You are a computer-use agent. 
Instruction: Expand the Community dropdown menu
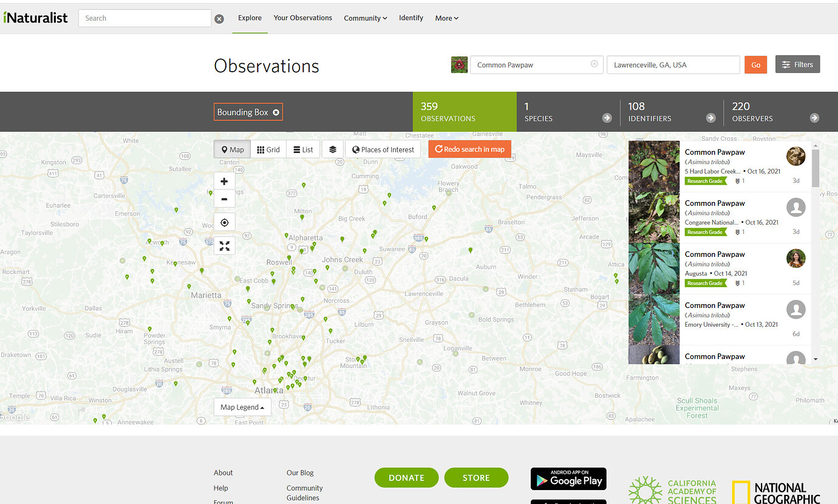coord(365,18)
